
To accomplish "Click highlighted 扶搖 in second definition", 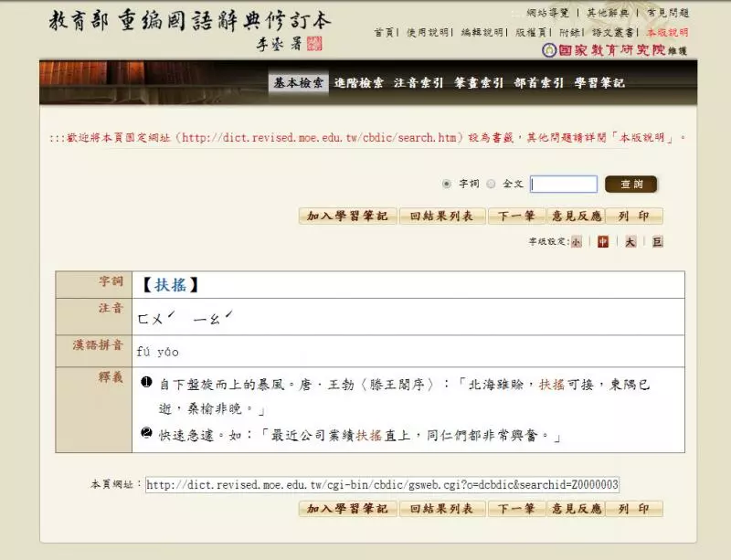I will click(x=369, y=435).
